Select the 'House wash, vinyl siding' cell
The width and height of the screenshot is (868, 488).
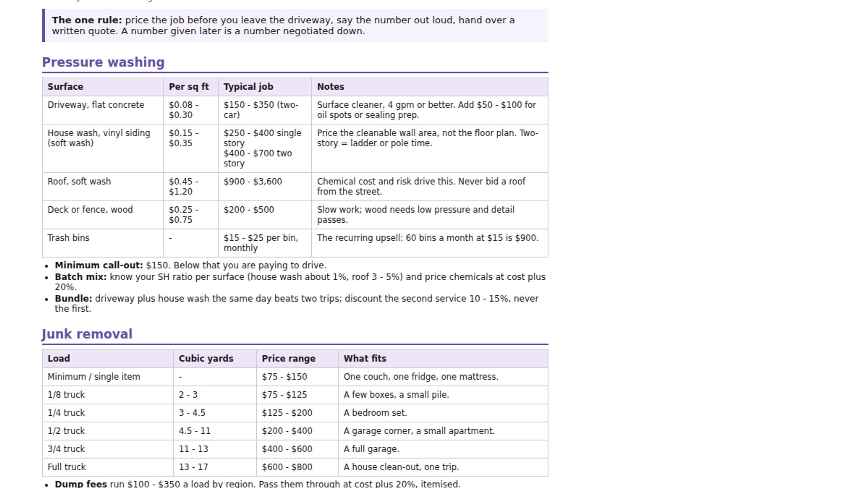[x=103, y=148]
